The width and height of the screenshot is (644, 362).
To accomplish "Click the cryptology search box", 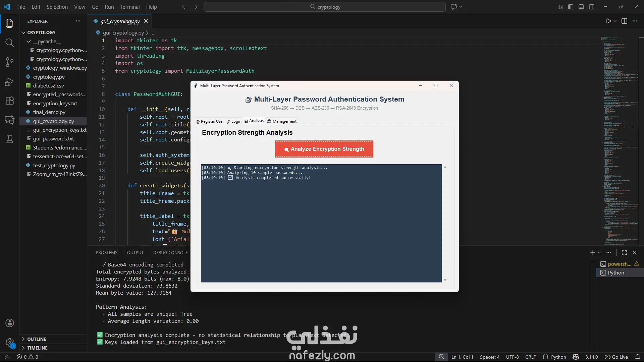I will [x=324, y=7].
